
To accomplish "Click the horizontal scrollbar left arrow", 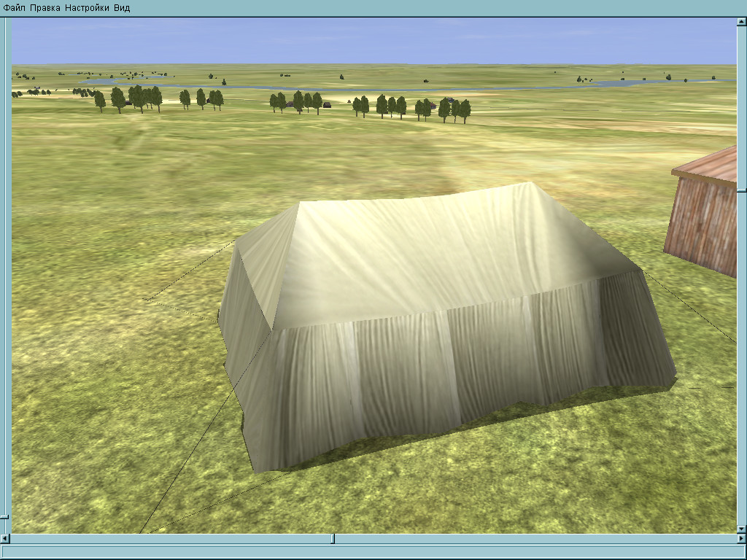I will (x=5, y=539).
